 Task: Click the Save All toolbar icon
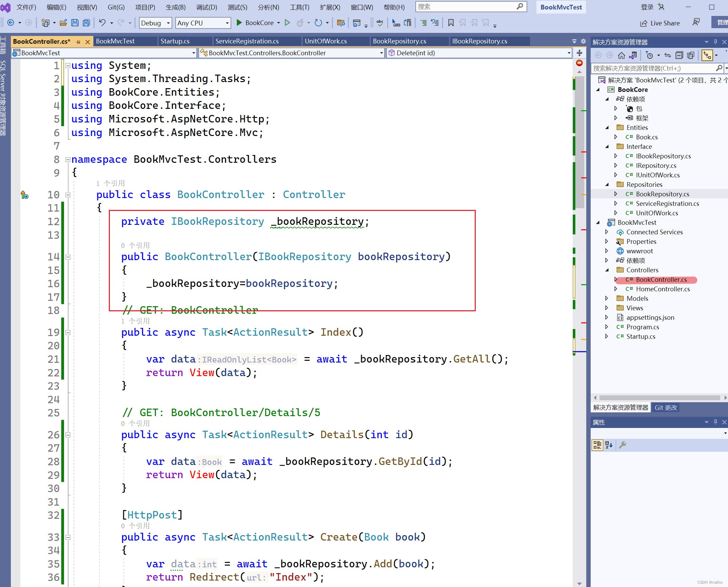[86, 23]
